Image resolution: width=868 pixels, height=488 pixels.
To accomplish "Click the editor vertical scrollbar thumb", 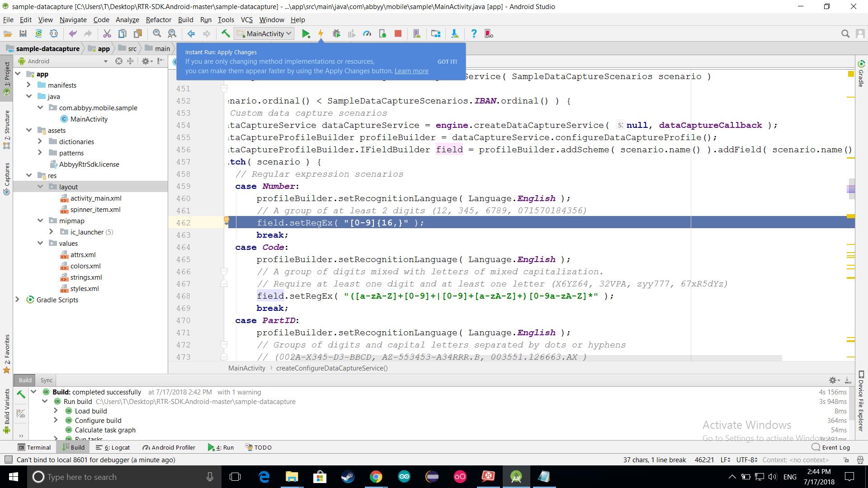I will point(851,189).
